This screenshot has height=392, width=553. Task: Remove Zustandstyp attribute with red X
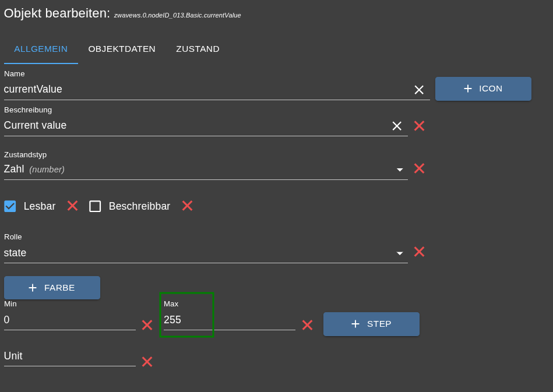click(419, 168)
